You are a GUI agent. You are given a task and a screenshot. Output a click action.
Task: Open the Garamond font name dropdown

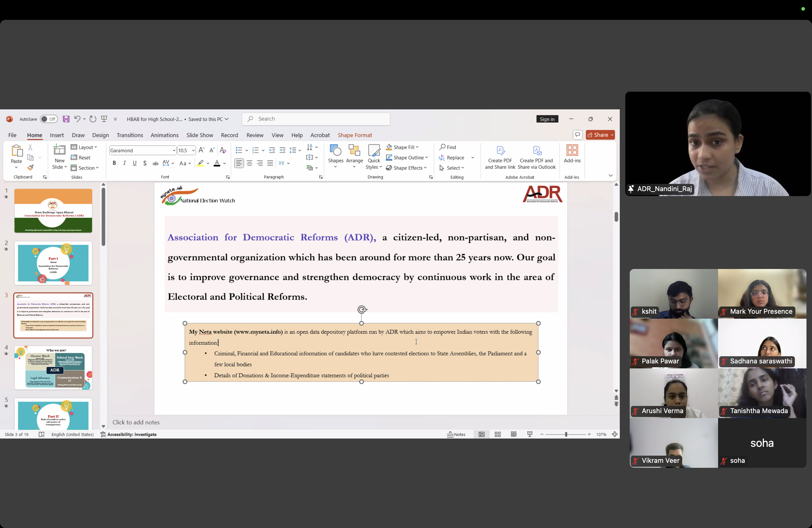pos(174,151)
